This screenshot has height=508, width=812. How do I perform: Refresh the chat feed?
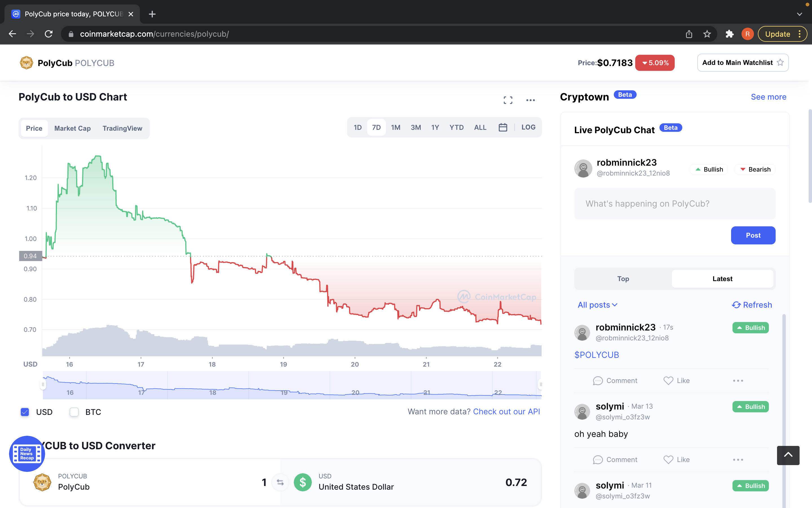[x=752, y=305]
